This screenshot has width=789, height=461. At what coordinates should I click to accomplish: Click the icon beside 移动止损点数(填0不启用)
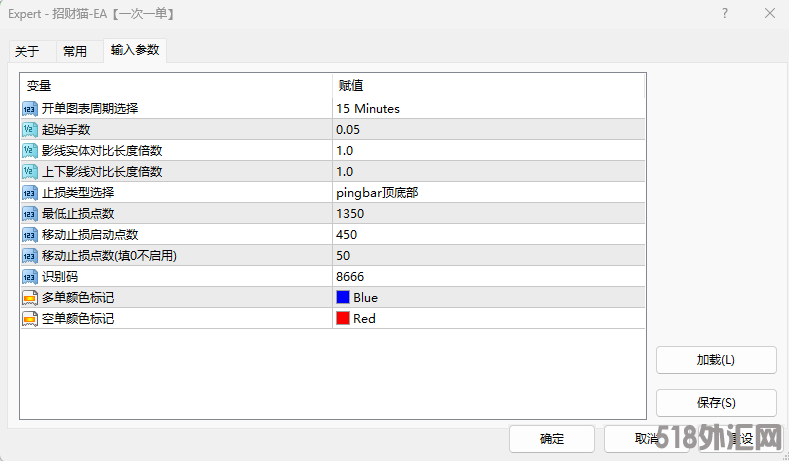pyautogui.click(x=30, y=256)
